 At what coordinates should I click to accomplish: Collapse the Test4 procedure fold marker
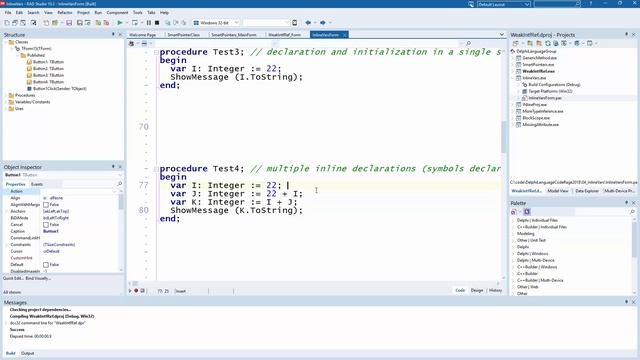tap(156, 169)
